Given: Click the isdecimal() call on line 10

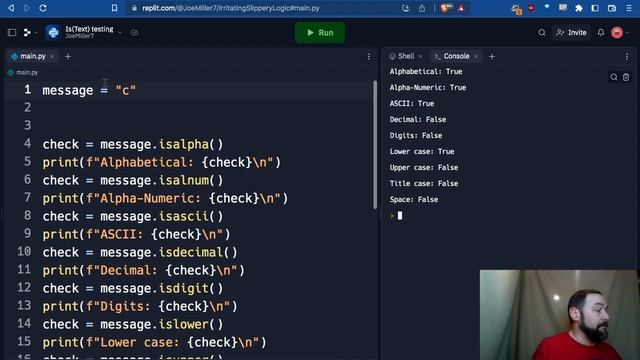Looking at the screenshot, I should (198, 252).
